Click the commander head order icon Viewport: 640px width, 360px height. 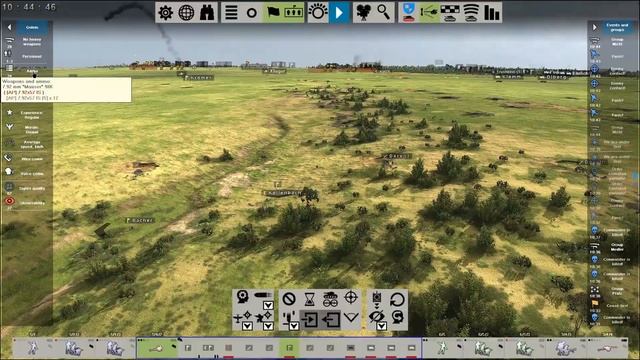point(243,297)
